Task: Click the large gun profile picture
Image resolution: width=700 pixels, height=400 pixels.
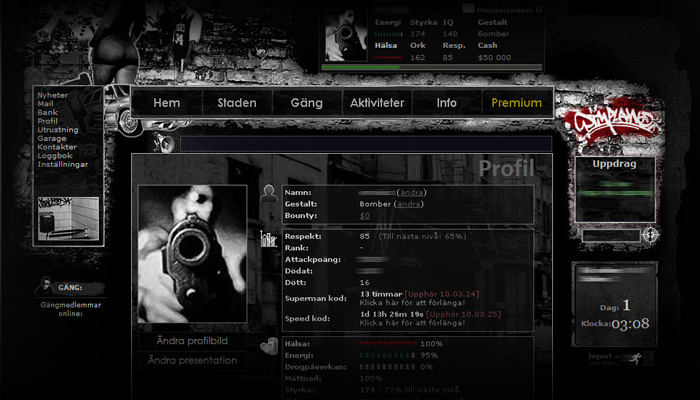Action: click(x=191, y=254)
